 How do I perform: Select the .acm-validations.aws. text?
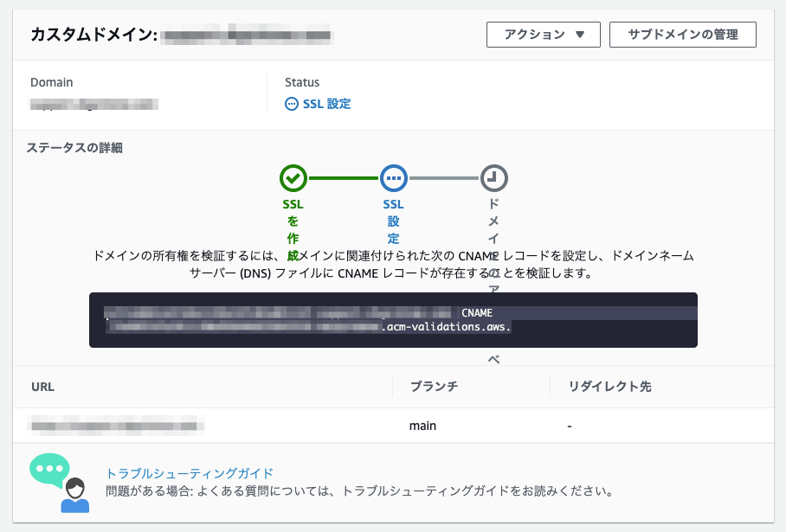[x=446, y=327]
